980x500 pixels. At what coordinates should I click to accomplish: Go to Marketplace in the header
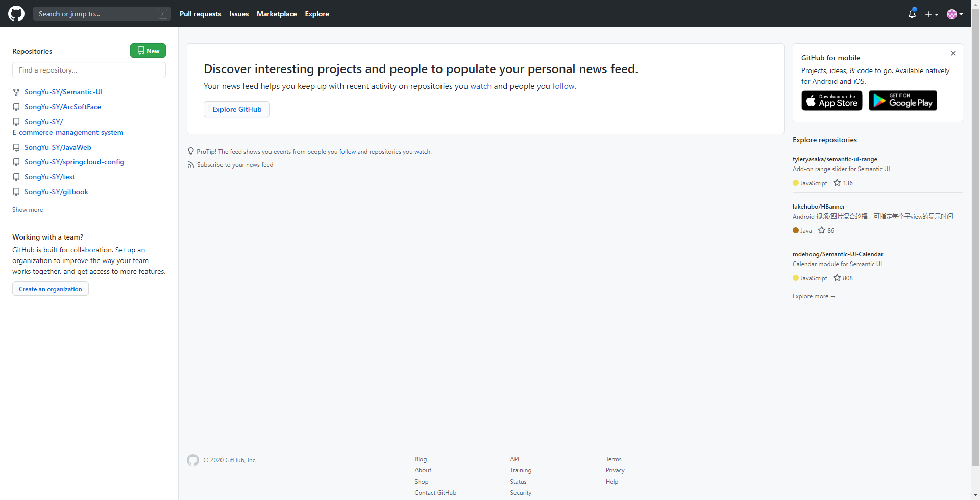tap(277, 14)
